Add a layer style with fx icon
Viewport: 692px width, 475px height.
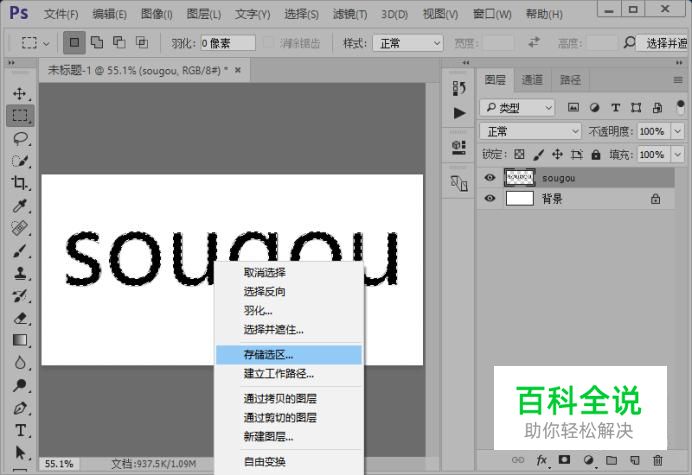[x=542, y=460]
